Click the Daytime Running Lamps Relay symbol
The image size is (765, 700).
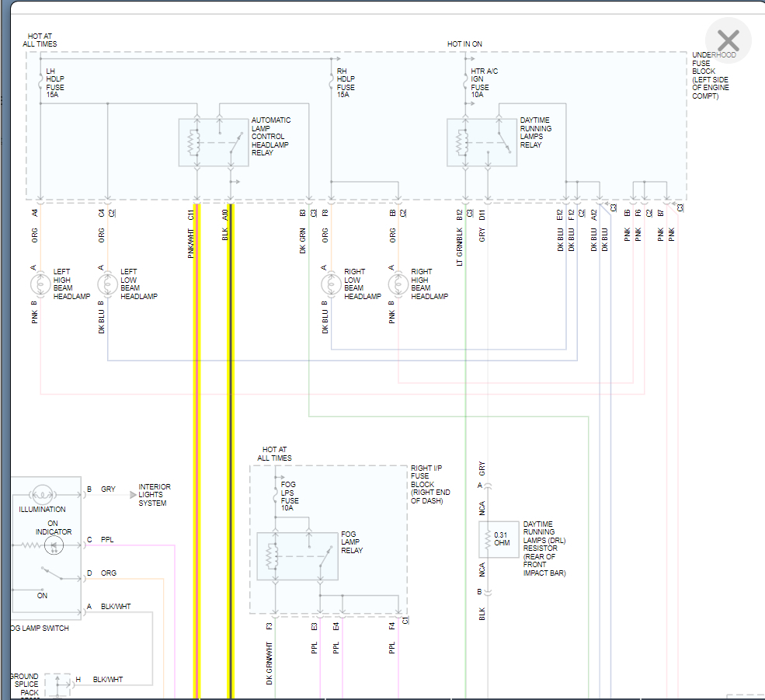(x=482, y=142)
